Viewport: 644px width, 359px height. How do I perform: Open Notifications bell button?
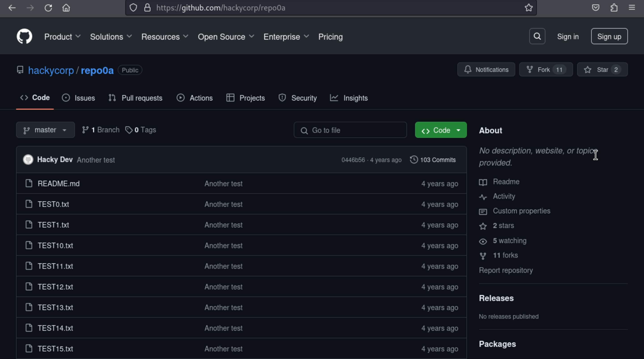[x=486, y=70]
